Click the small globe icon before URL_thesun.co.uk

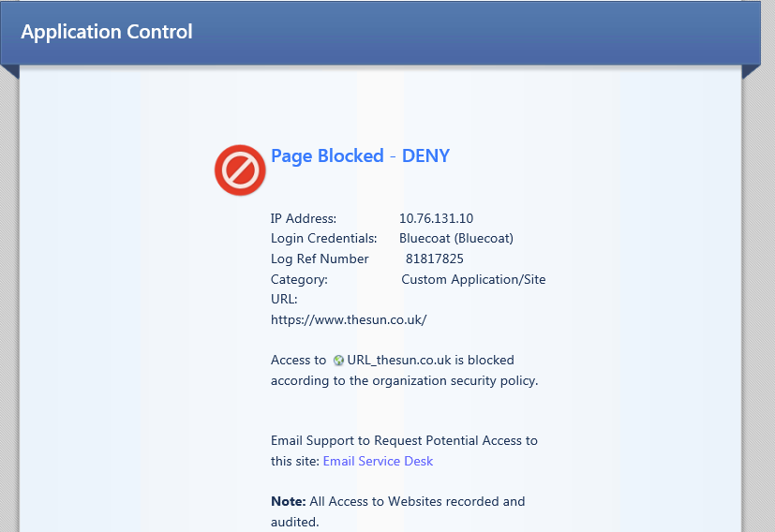pyautogui.click(x=338, y=361)
